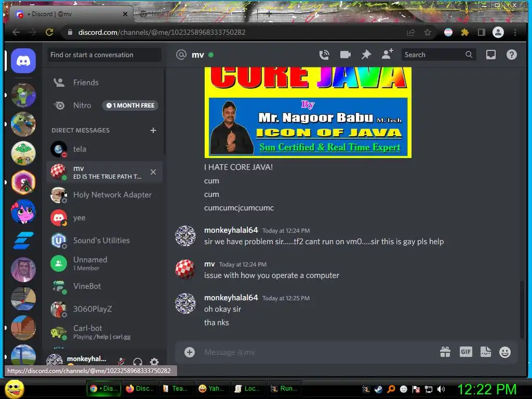Viewport: 532px width, 399px height.
Task: Click the browser address bar
Action: pyautogui.click(x=234, y=32)
